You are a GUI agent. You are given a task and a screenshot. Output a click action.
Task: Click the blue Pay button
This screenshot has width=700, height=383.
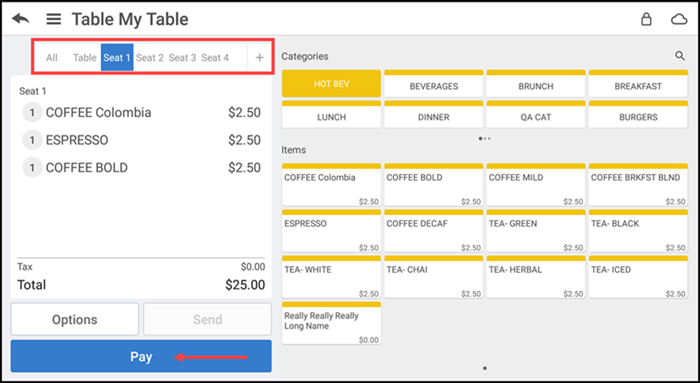(141, 356)
